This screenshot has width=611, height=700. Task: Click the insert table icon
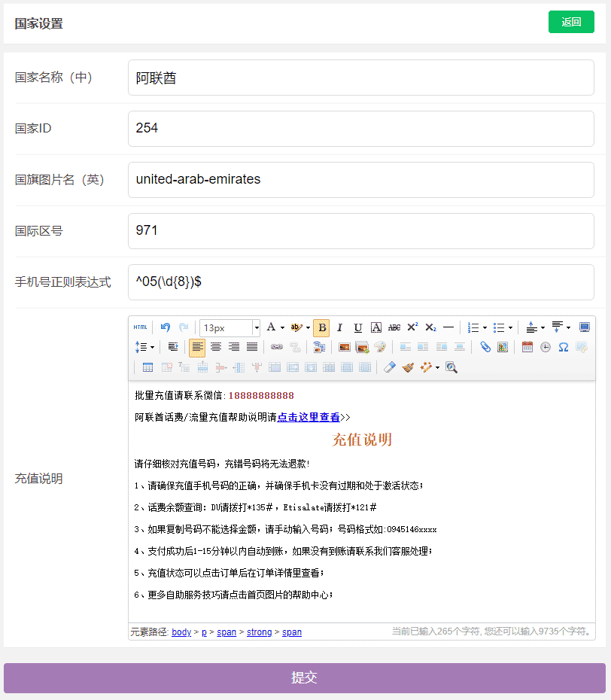pyautogui.click(x=147, y=367)
